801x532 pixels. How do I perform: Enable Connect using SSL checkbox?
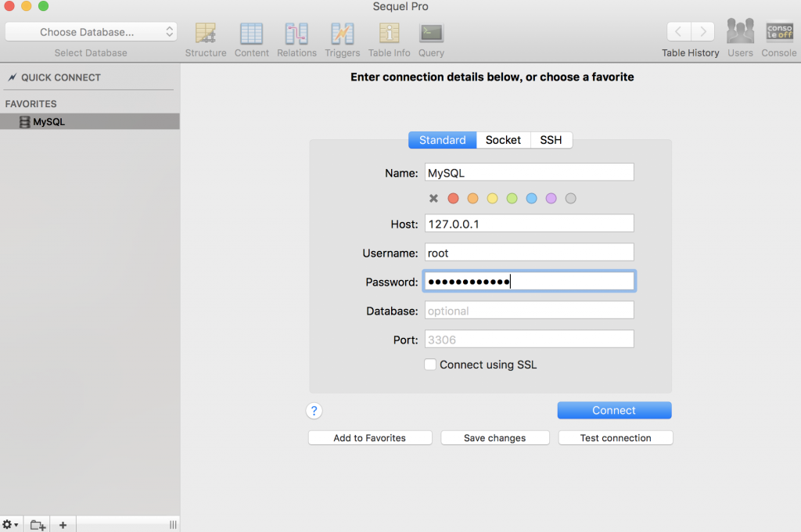[430, 365]
